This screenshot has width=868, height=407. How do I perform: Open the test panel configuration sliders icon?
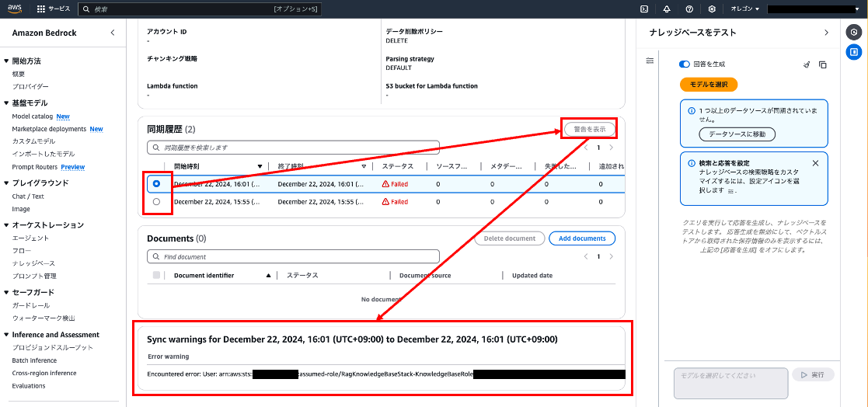650,61
